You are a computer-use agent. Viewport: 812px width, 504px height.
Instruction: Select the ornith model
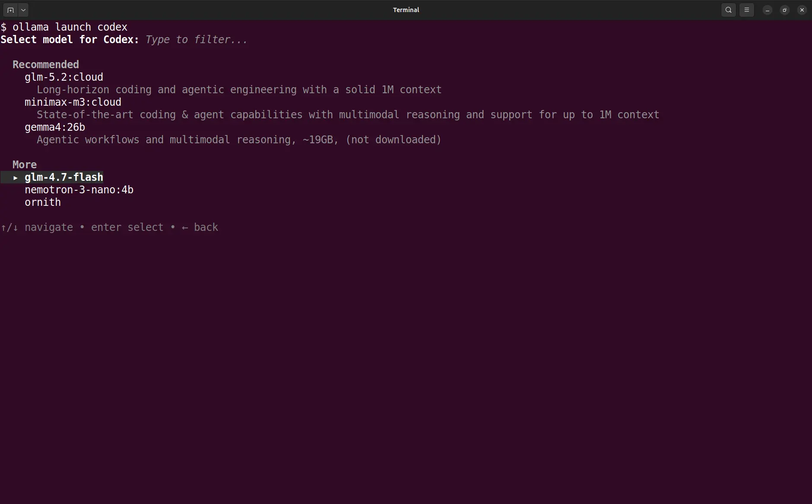pyautogui.click(x=43, y=202)
